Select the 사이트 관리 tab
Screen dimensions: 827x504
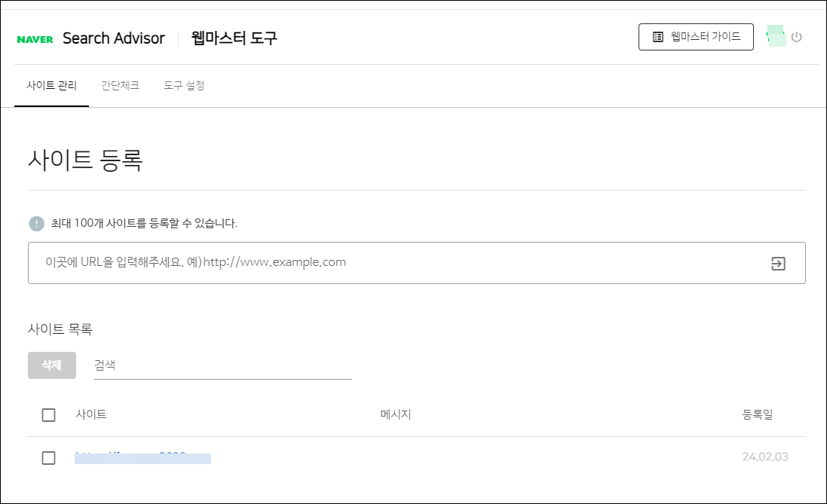pyautogui.click(x=52, y=85)
